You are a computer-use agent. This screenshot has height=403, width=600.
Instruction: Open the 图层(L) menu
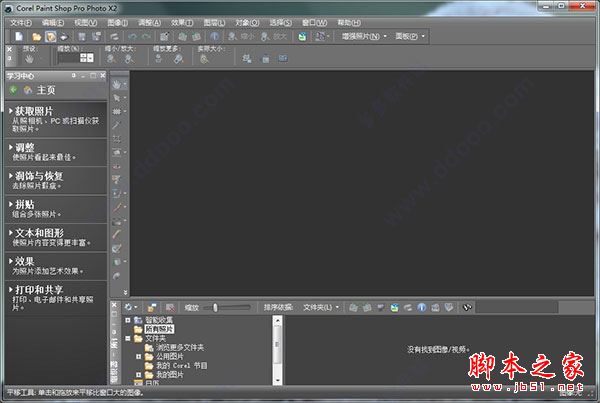(214, 23)
